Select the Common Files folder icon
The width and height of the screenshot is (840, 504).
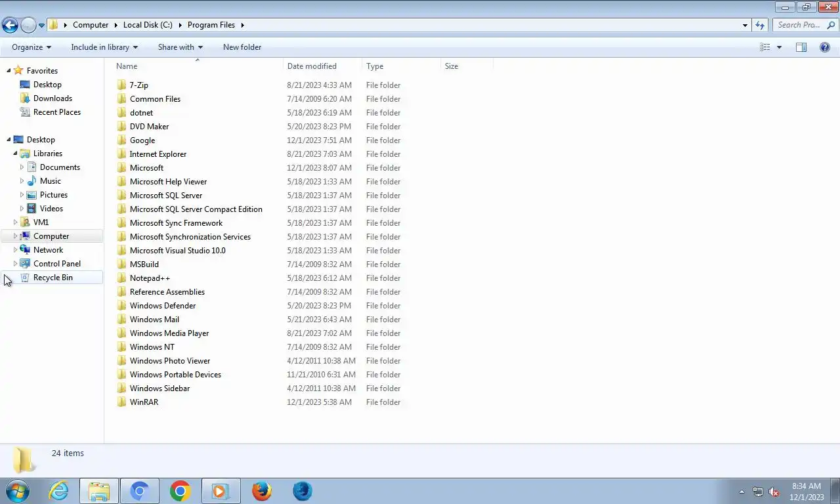click(x=121, y=99)
